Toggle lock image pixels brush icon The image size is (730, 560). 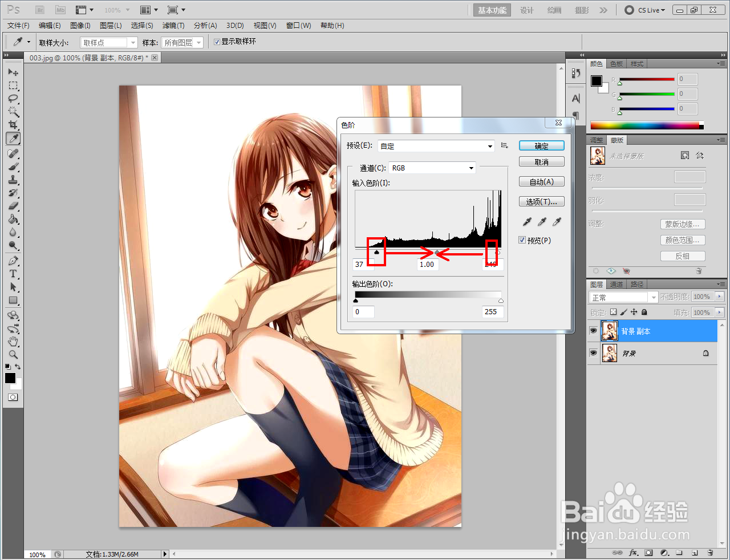(x=623, y=312)
